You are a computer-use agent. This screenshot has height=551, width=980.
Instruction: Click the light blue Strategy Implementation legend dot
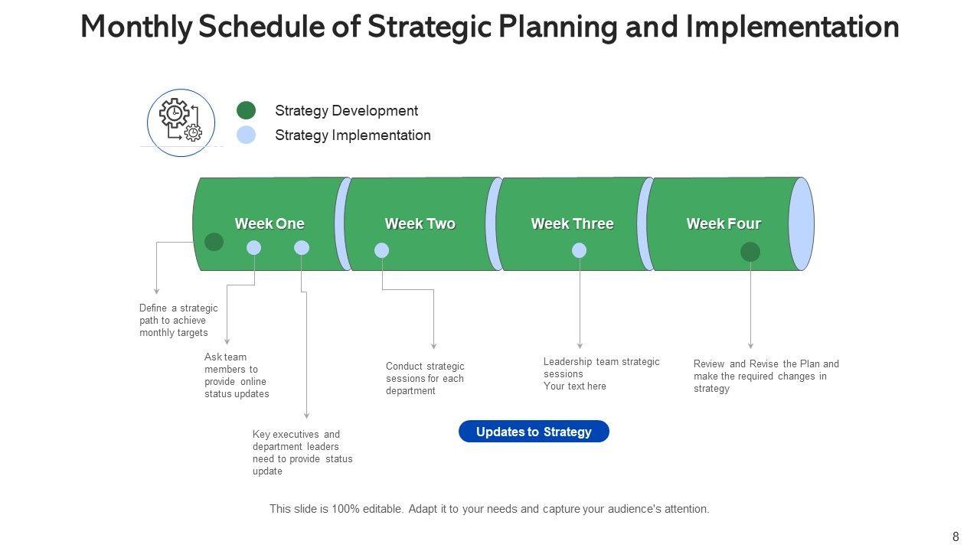(246, 135)
